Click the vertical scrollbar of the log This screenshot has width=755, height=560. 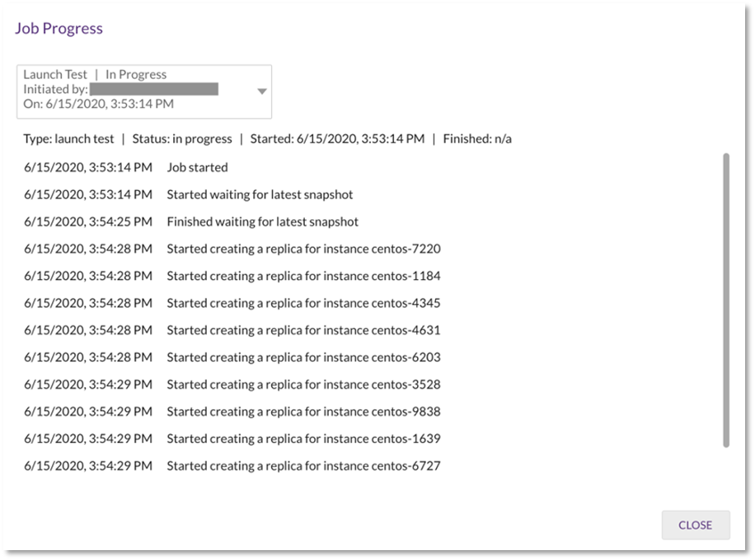click(726, 301)
